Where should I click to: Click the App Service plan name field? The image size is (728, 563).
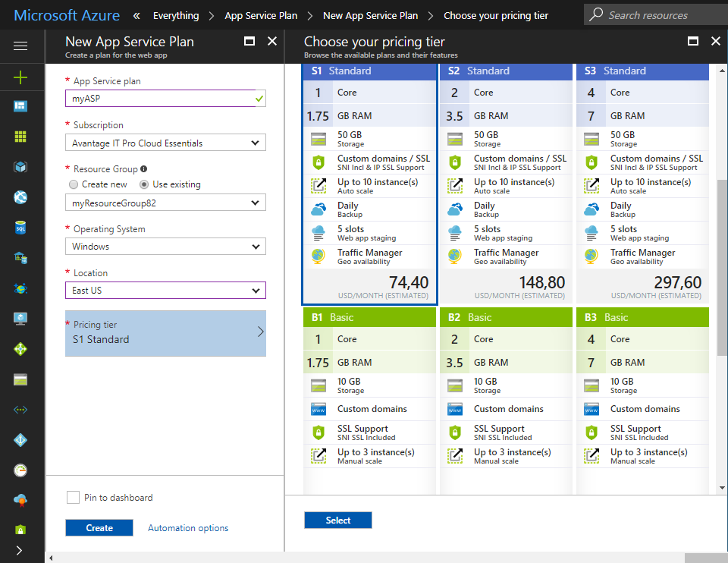[x=166, y=99]
